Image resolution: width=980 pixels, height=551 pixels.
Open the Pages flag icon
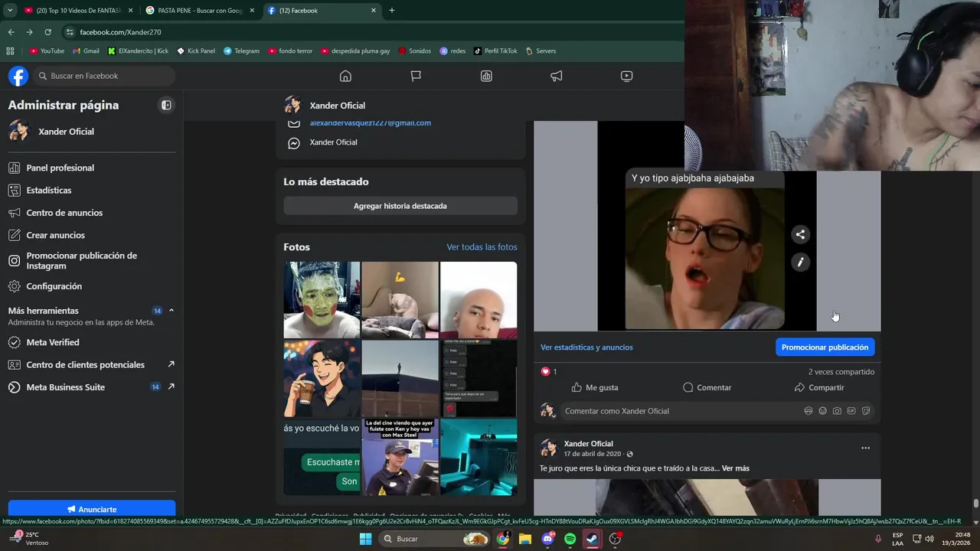pyautogui.click(x=416, y=76)
